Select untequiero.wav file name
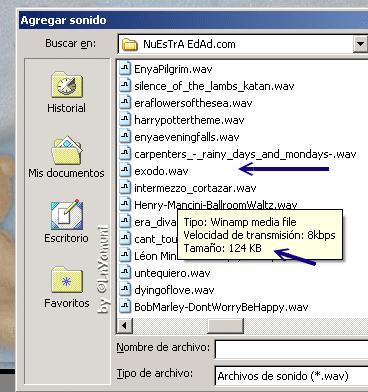This screenshot has width=368, height=392. 172,273
